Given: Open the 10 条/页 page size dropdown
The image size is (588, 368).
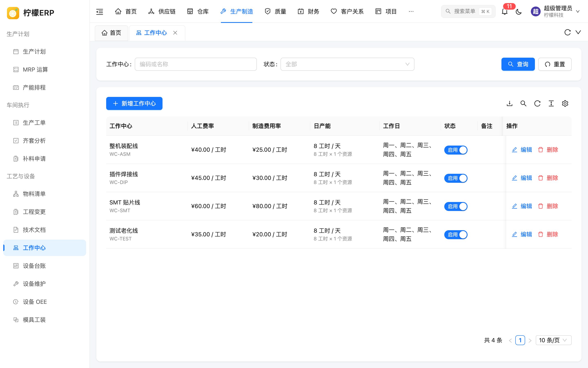Looking at the screenshot, I should pos(553,340).
